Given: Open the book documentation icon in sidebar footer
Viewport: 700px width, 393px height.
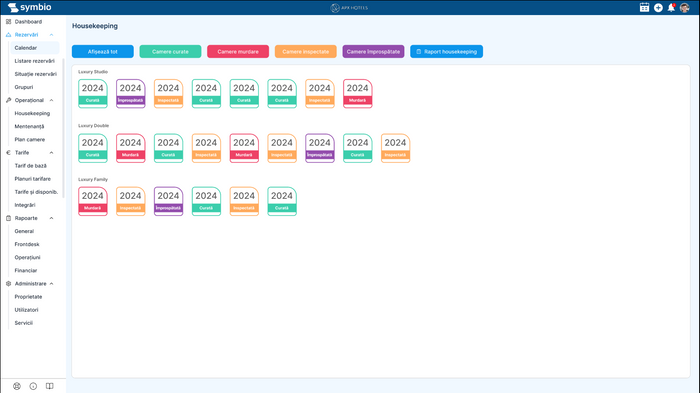Looking at the screenshot, I should point(50,386).
